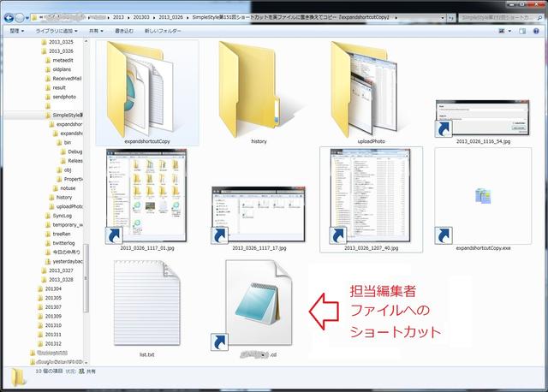
Task: Open the Help icon
Action: coord(536,31)
